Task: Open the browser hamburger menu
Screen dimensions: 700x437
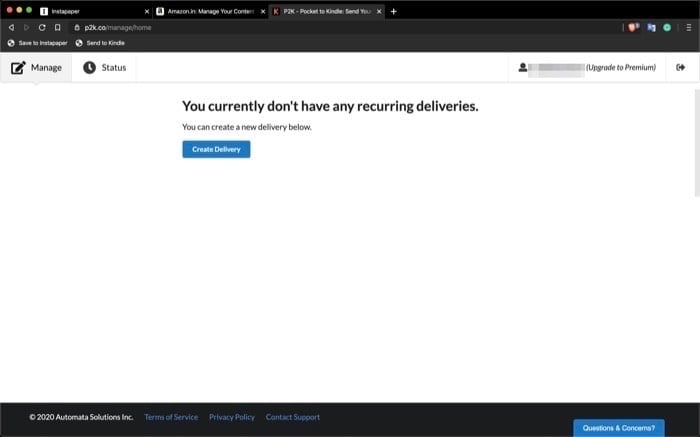Action: [x=689, y=28]
